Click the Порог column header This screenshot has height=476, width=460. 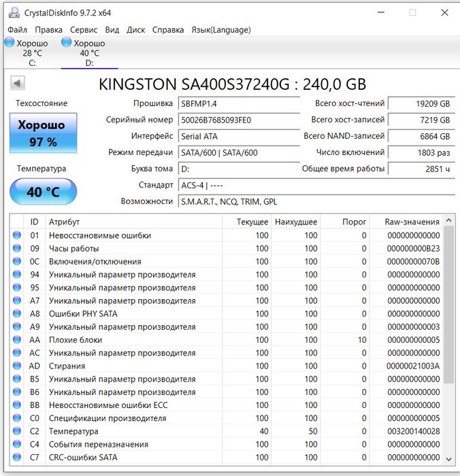[x=345, y=222]
